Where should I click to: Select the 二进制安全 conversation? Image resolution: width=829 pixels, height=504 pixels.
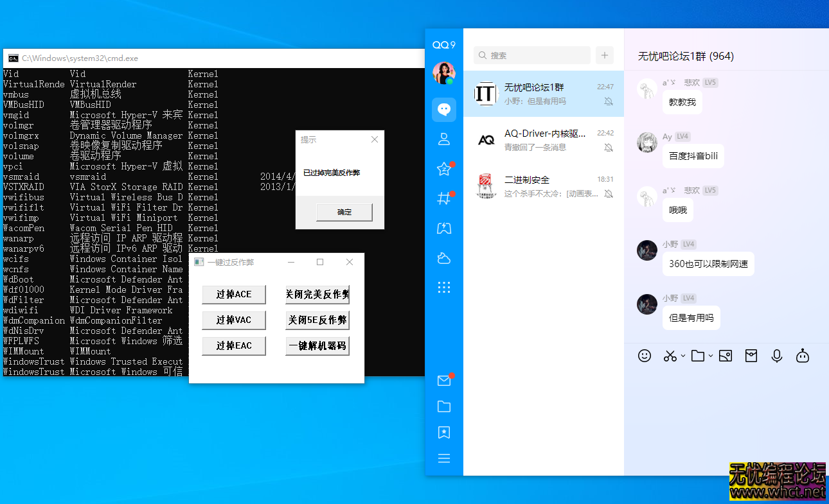(543, 186)
